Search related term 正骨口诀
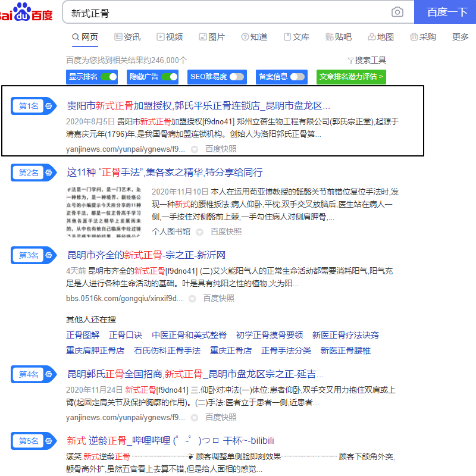This screenshot has width=476, height=476. 126,335
